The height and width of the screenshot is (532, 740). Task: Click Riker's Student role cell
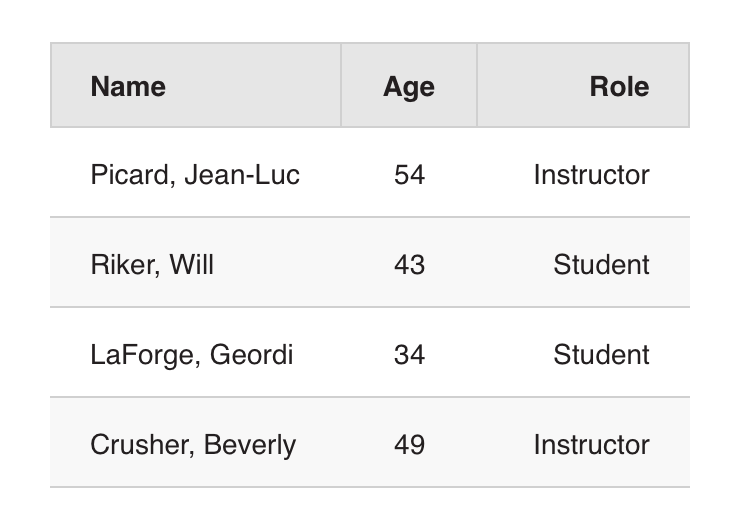click(601, 265)
